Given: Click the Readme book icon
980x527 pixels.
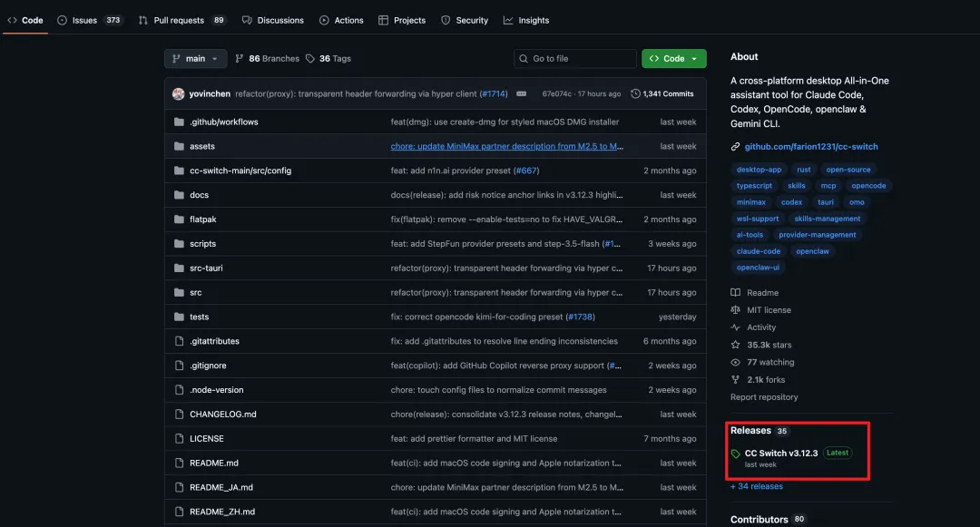Looking at the screenshot, I should tap(736, 293).
